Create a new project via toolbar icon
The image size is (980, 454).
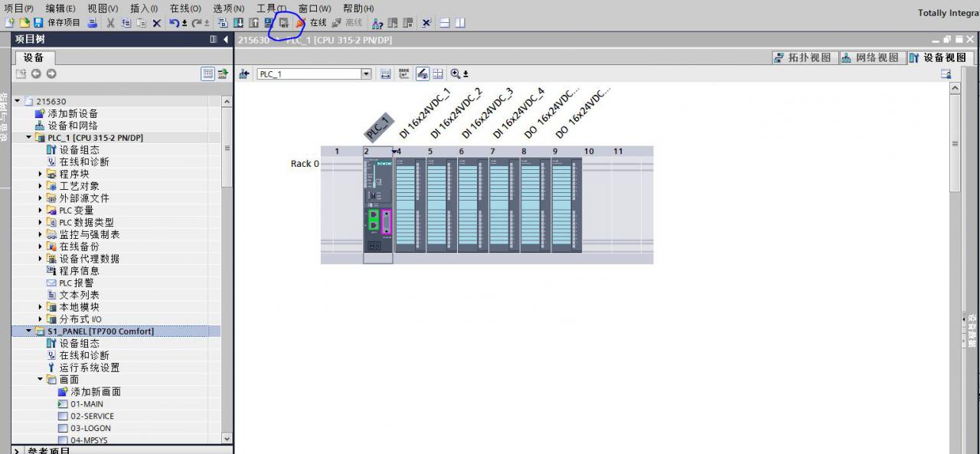coord(10,23)
